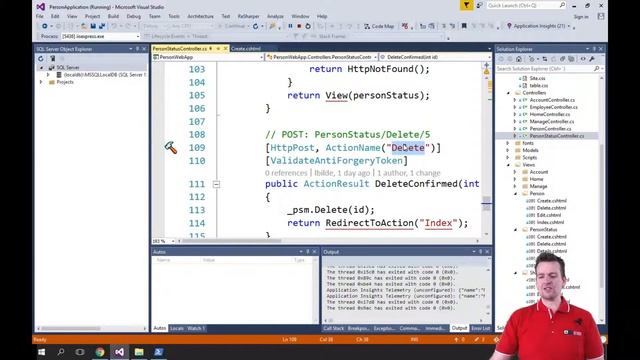This screenshot has height=360, width=640.
Task: Open Application Insights (21) button
Action: point(539,26)
